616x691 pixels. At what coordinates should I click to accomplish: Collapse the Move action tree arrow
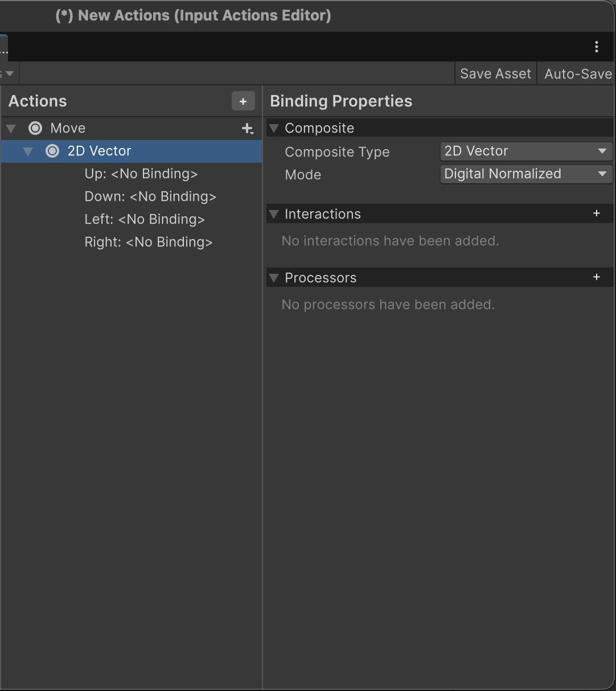tap(11, 129)
